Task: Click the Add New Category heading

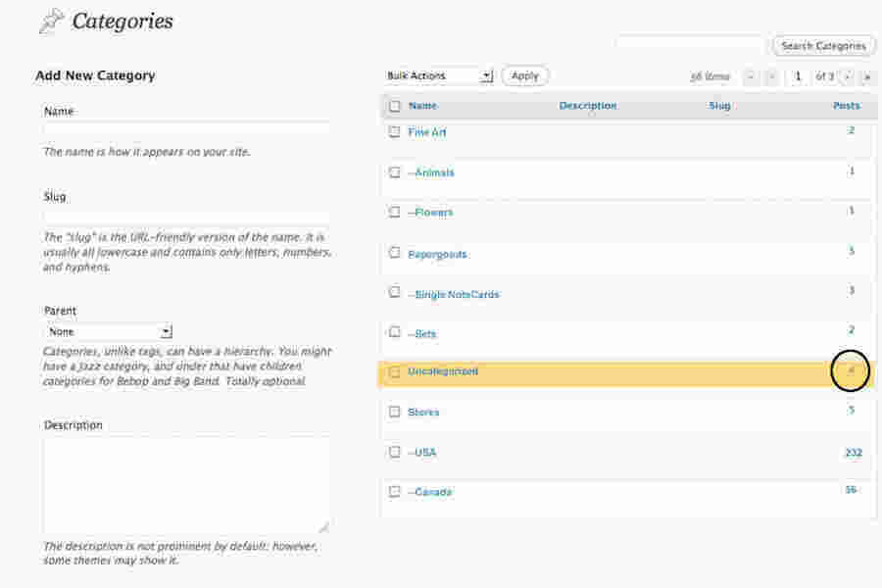Action: pos(95,75)
